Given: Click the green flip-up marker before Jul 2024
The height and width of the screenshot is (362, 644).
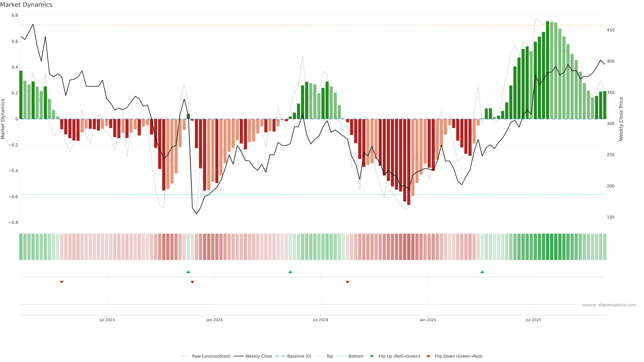Looking at the screenshot, I should 290,272.
